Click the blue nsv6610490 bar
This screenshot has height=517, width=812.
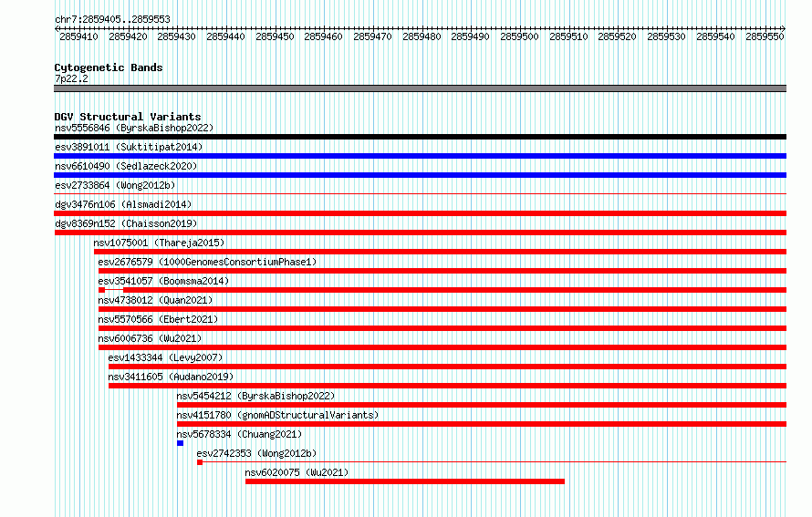pyautogui.click(x=420, y=175)
